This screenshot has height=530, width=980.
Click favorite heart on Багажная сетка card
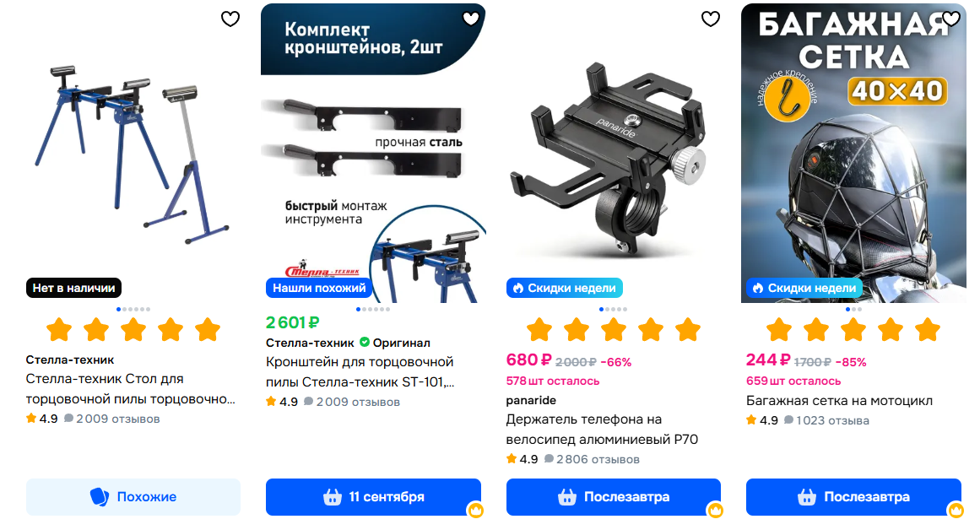[x=950, y=19]
